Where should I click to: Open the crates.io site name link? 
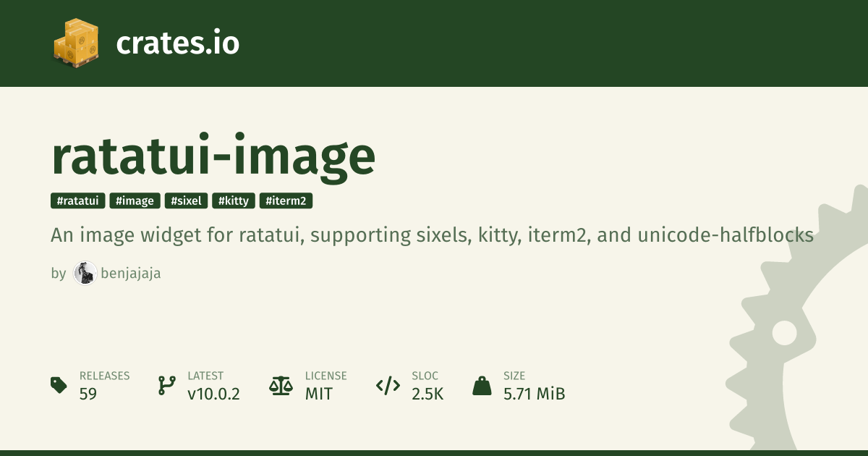(177, 43)
